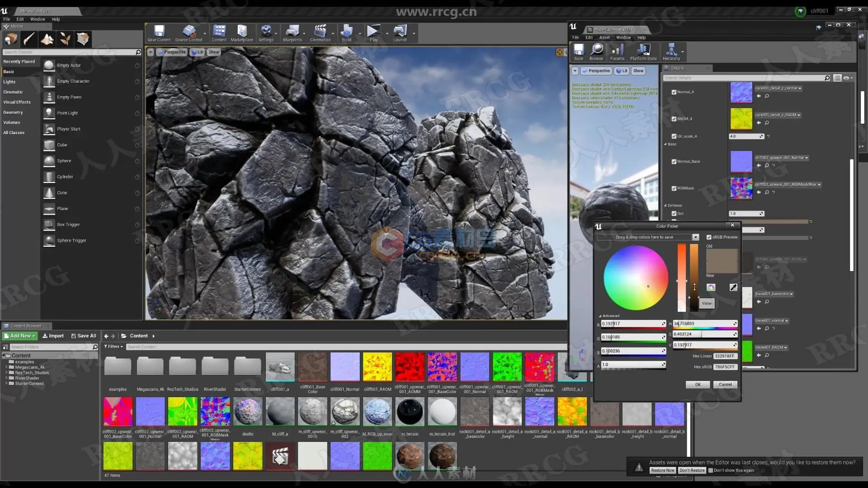Uncheck Normal_4 parameter checkbox
Image resolution: width=868 pixels, height=488 pixels.
[x=674, y=92]
